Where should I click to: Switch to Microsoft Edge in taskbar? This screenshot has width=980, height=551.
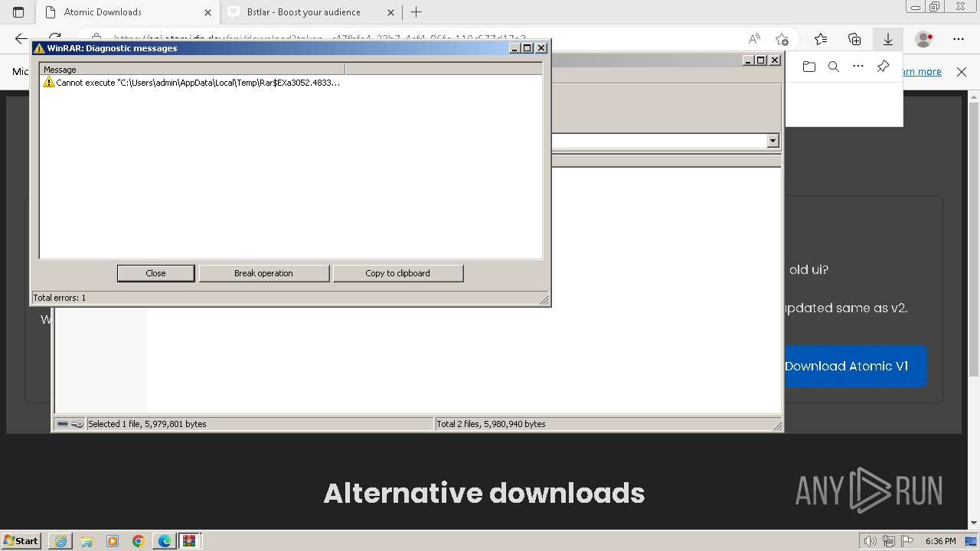pos(164,541)
